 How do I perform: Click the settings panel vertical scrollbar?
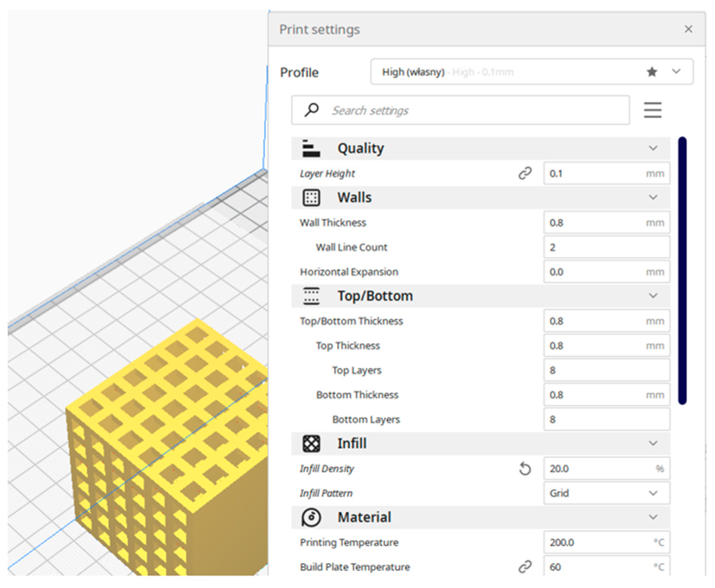click(683, 270)
